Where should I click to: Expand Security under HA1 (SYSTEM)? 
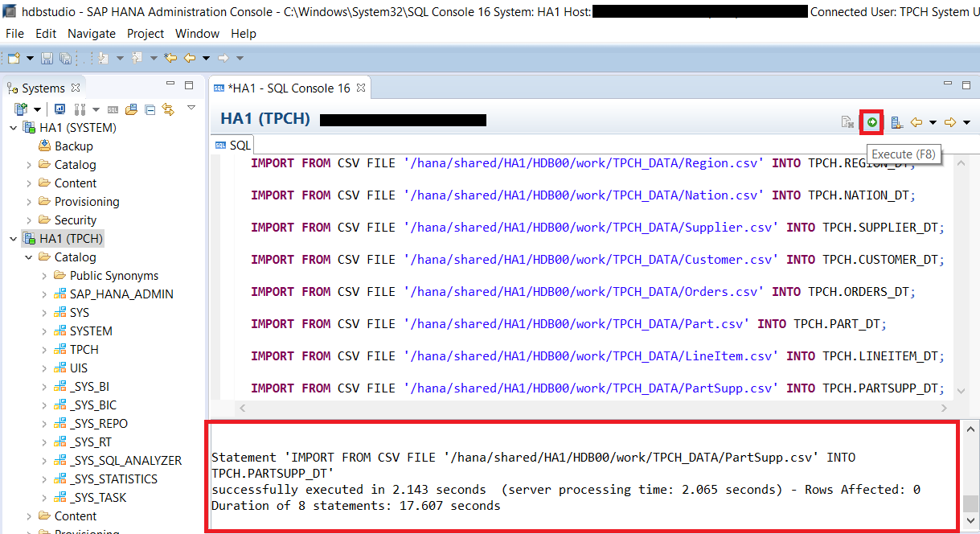point(29,220)
